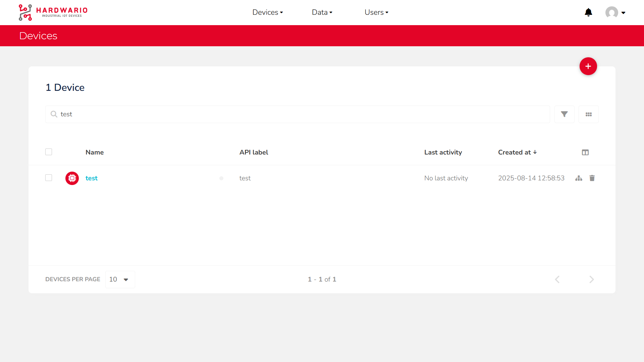Expand the devices per page dropdown
The width and height of the screenshot is (644, 362).
tap(120, 280)
